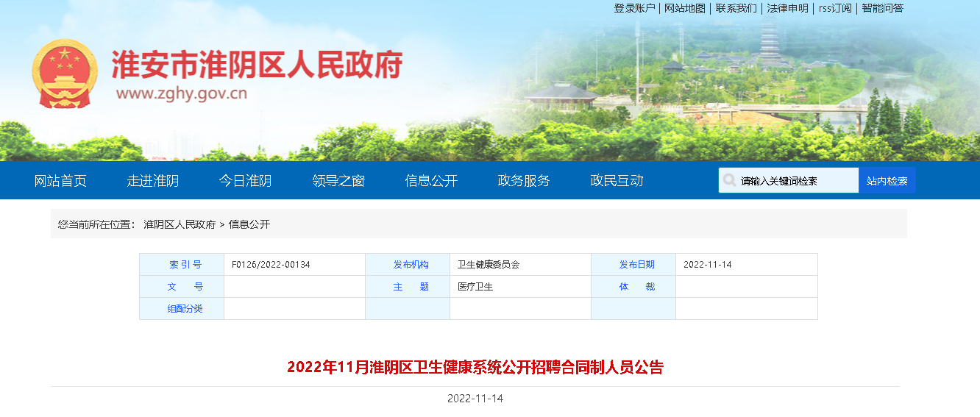Click the 站内检索 search button
The height and width of the screenshot is (417, 980).
(x=887, y=180)
